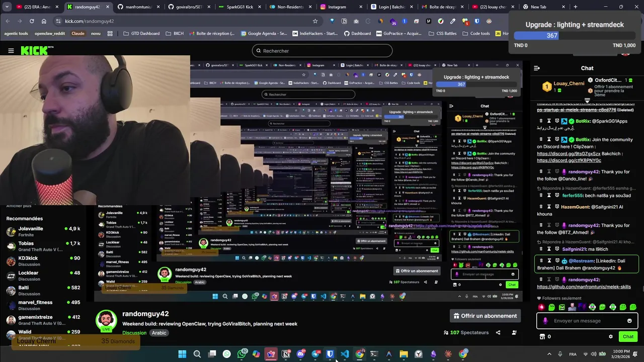The height and width of the screenshot is (362, 644).
Task: Click the upgrade goal progress bar
Action: coord(575,36)
